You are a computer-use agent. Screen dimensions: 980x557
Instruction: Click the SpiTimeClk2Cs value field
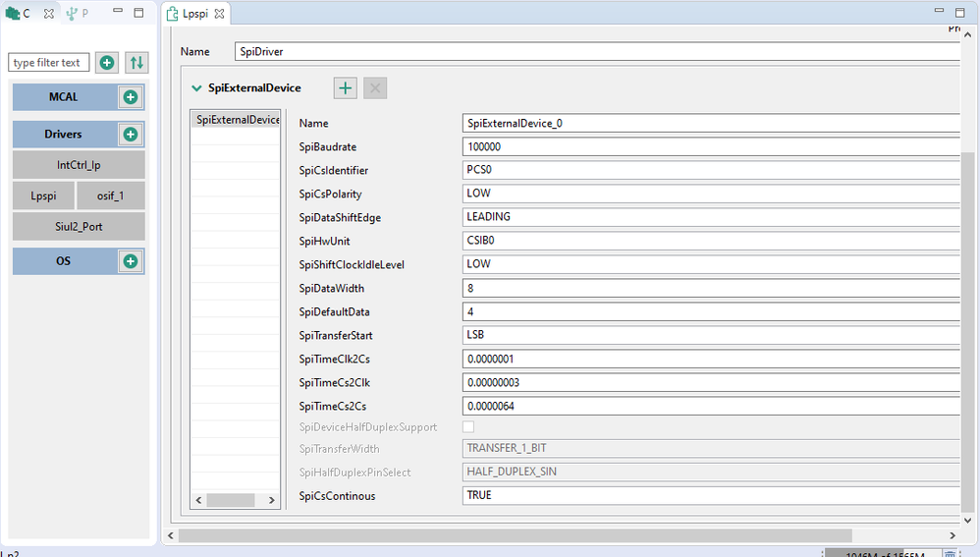(711, 359)
